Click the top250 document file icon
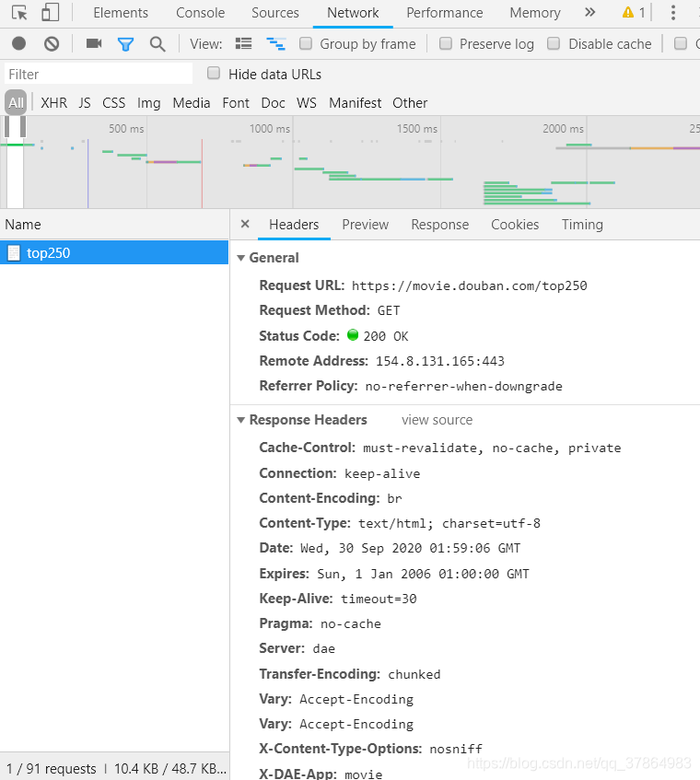This screenshot has width=700, height=780. pos(14,252)
